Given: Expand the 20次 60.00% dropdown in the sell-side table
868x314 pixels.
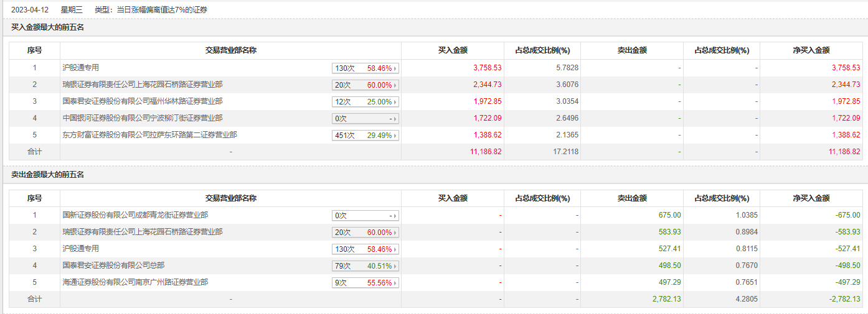Looking at the screenshot, I should click(x=366, y=233).
